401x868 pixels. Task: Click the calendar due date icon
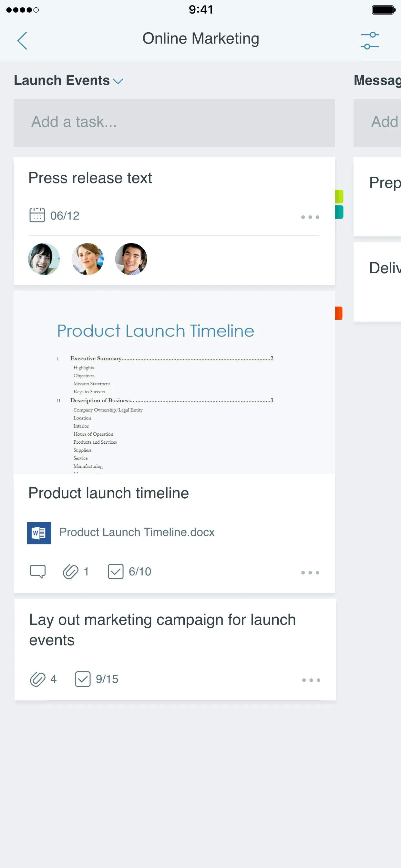click(37, 215)
